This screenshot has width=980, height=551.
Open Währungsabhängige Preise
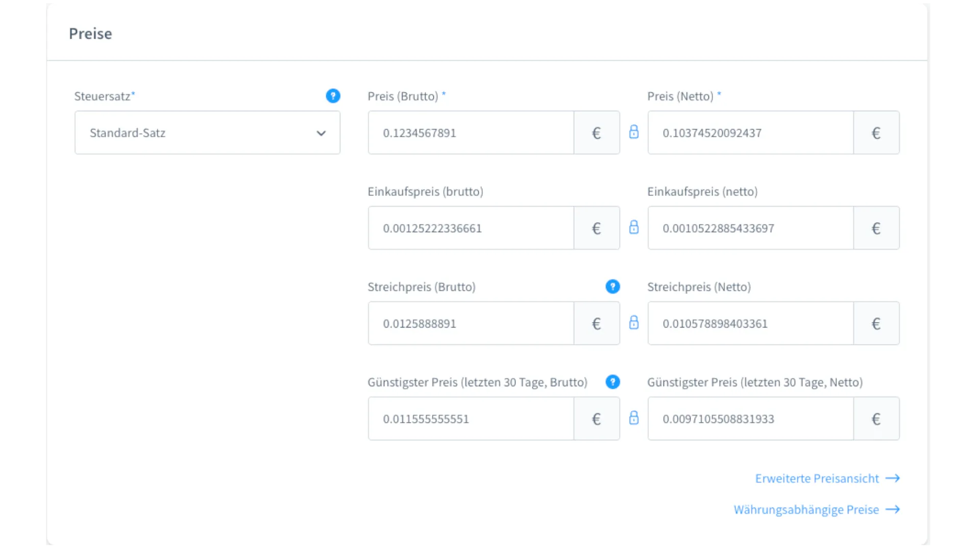click(x=805, y=509)
